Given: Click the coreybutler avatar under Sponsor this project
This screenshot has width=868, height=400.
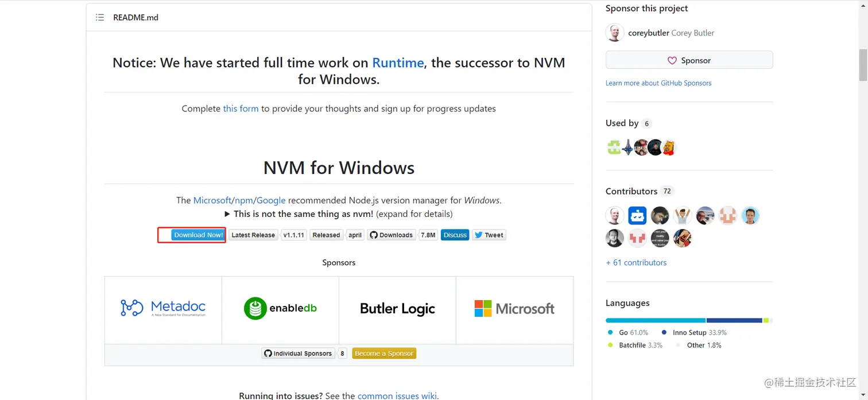Looking at the screenshot, I should 615,33.
